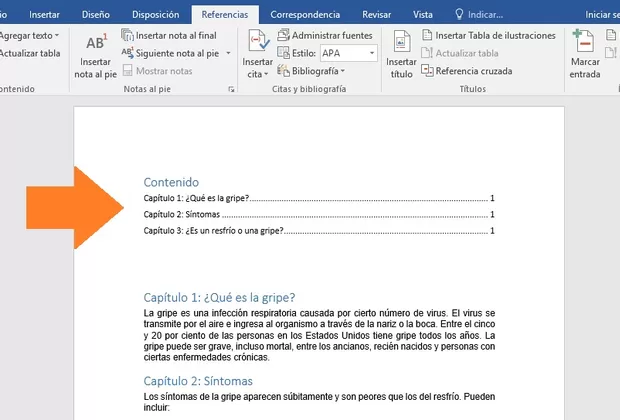This screenshot has width=620, height=420.
Task: Click the Bibliografía icon
Action: [283, 71]
